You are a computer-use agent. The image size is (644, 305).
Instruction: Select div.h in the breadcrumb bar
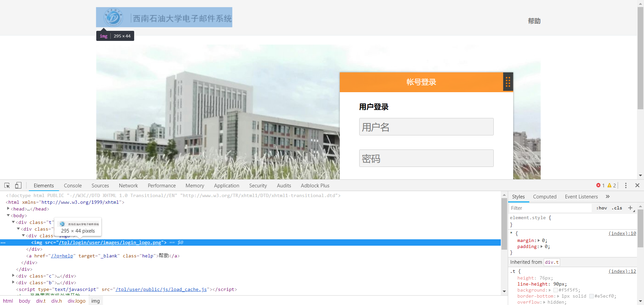coord(57,301)
